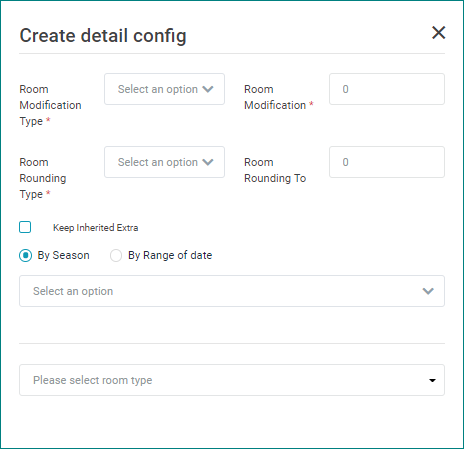Click the By Range of date label
464x449 pixels.
170,255
